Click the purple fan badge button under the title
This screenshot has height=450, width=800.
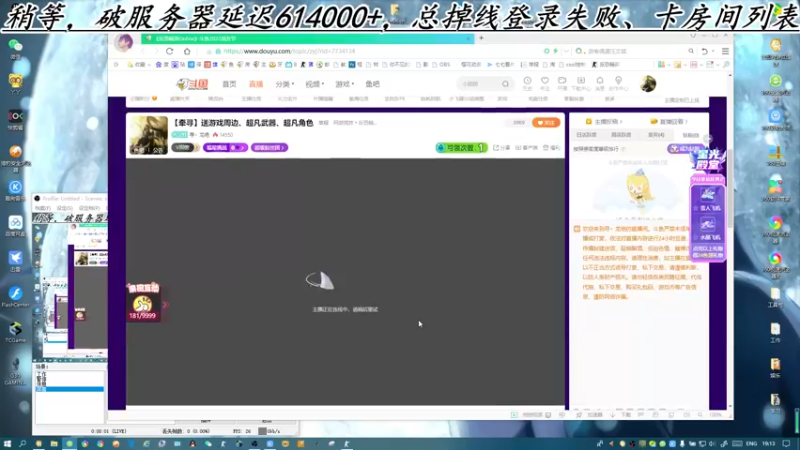225,147
